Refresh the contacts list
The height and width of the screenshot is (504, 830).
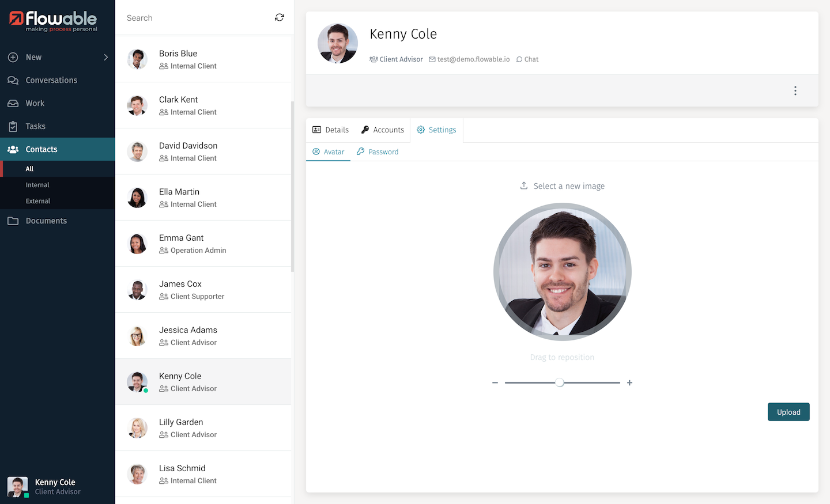coord(280,18)
